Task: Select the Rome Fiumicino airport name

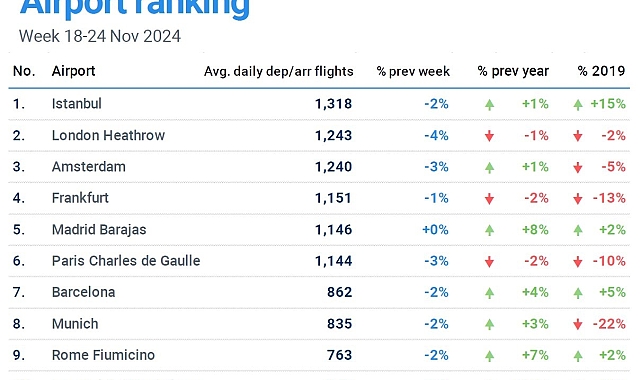Action: [x=103, y=355]
